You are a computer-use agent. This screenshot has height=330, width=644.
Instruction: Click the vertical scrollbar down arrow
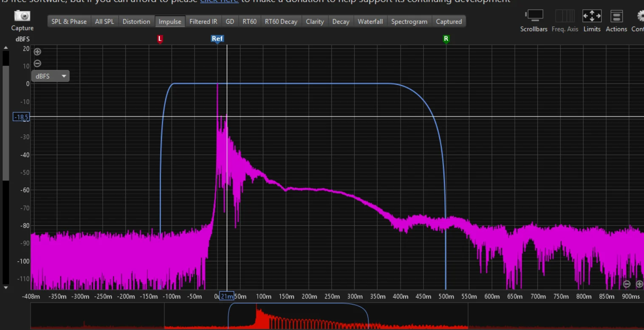click(x=6, y=288)
